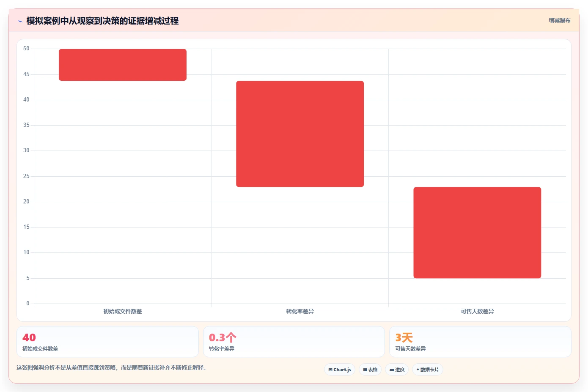Click the y-axis value 0

point(28,304)
